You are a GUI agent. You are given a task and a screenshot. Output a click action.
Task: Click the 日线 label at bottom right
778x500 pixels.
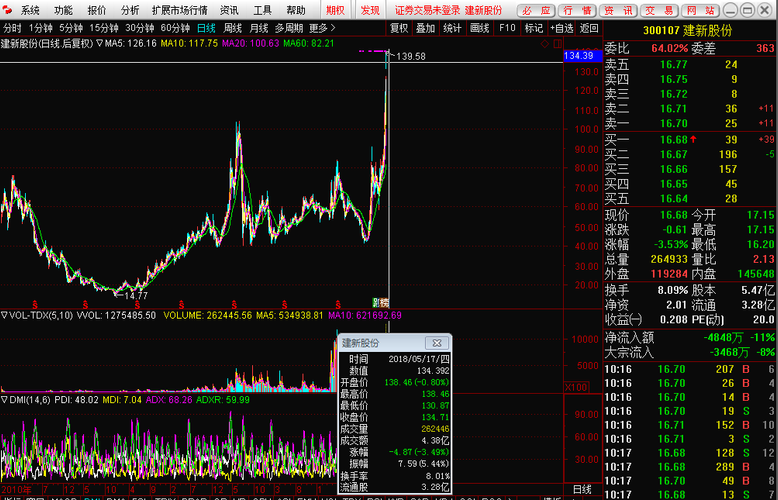coord(583,489)
